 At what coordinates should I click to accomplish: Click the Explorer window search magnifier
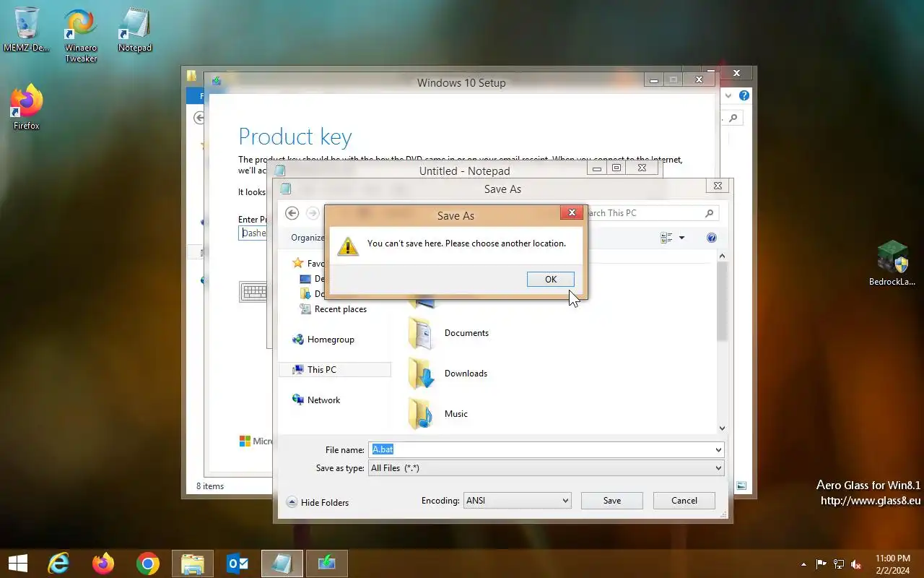click(733, 118)
